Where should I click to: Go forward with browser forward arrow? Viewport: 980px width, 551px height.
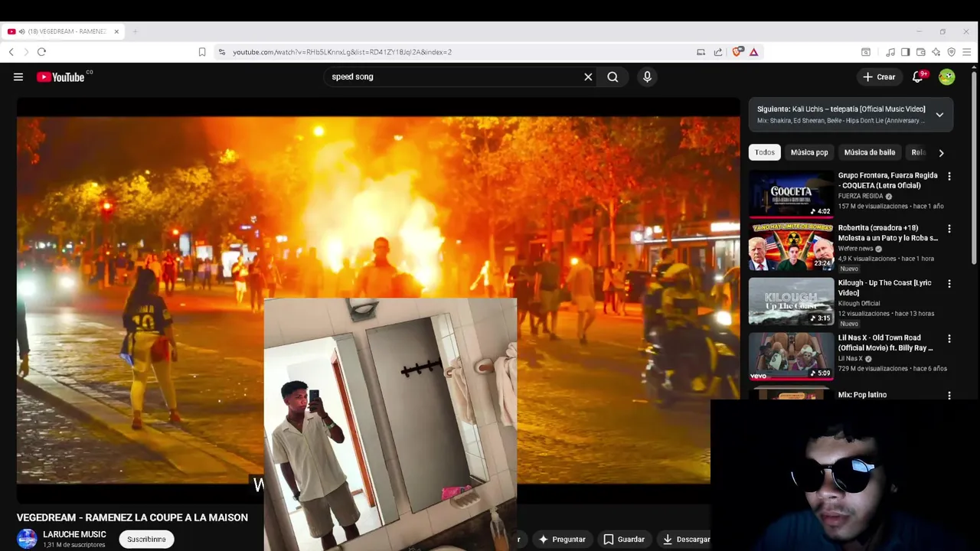pos(26,52)
